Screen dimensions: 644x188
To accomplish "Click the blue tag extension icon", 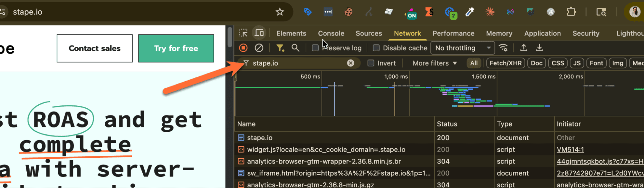I will coord(308,12).
